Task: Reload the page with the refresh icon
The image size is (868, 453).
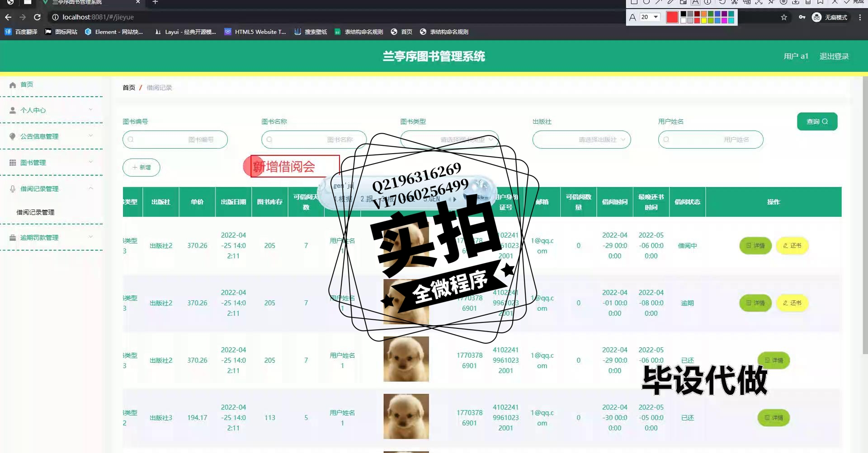Action: pos(38,17)
